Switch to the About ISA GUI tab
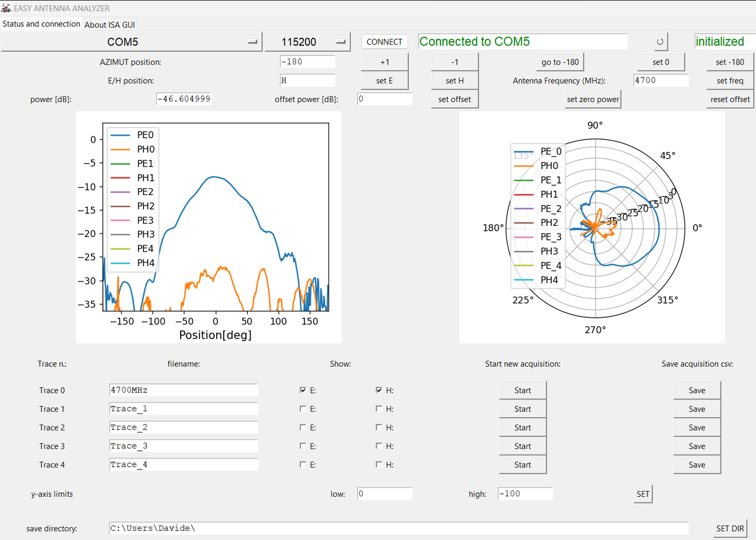This screenshot has height=540, width=756. click(110, 24)
